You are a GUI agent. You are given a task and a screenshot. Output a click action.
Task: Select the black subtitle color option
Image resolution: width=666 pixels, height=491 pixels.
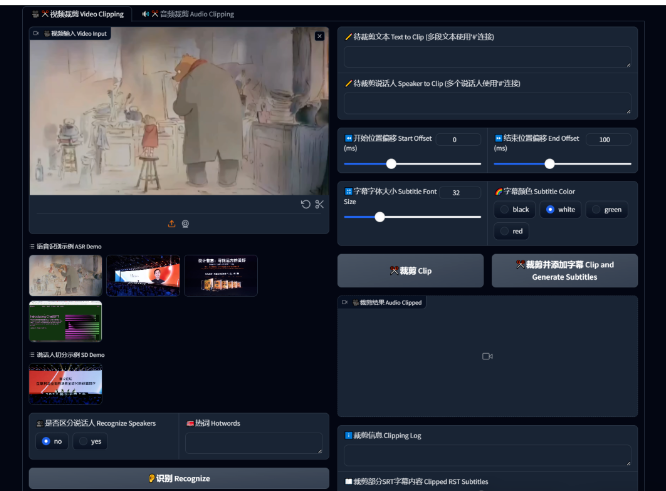515,210
